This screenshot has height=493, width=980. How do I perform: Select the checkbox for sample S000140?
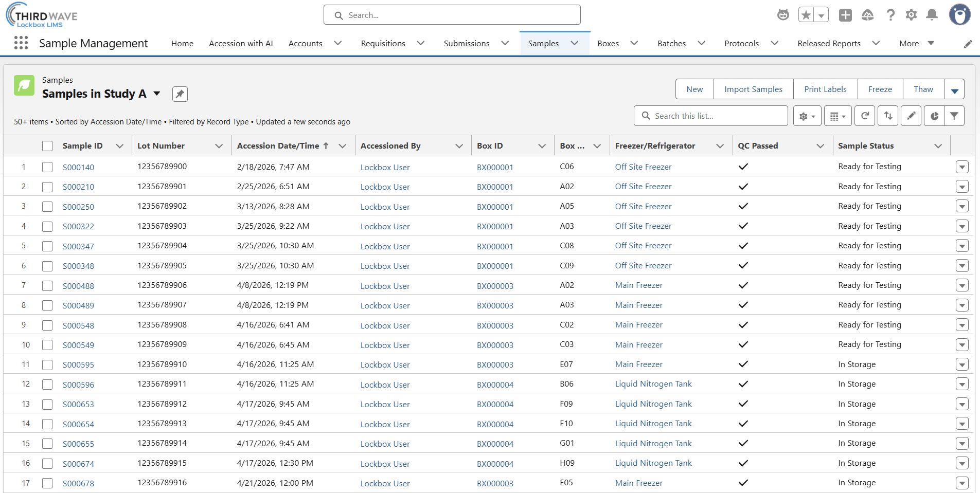pos(47,167)
